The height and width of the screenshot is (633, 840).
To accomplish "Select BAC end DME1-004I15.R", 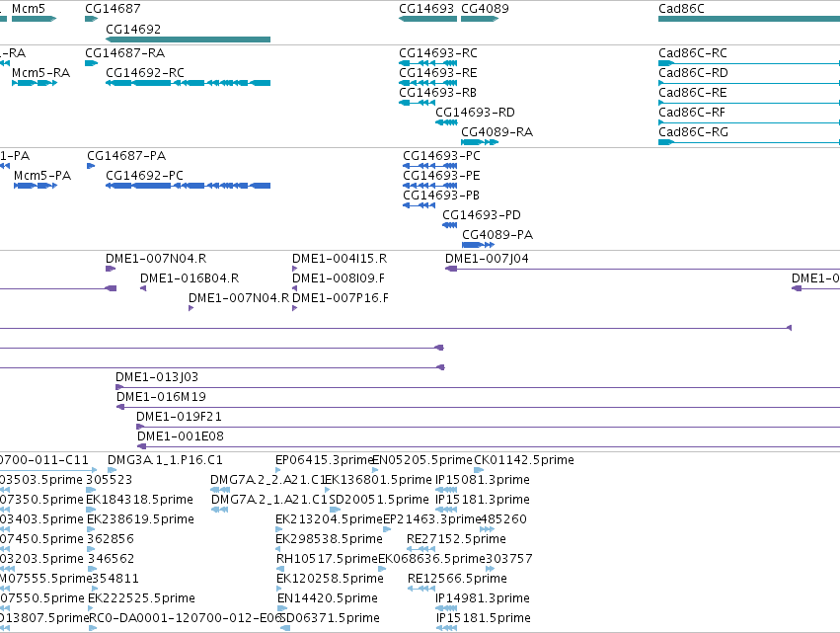I will tap(295, 269).
